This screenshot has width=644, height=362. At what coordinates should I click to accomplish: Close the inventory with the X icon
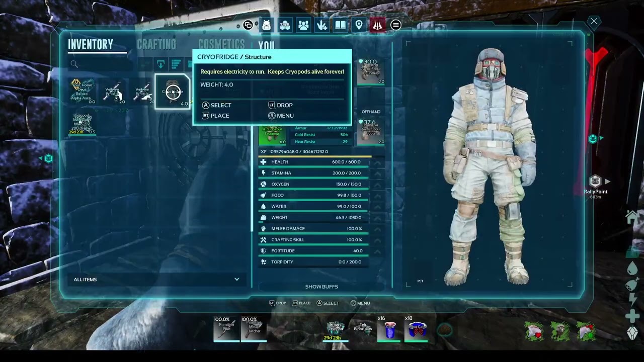594,21
